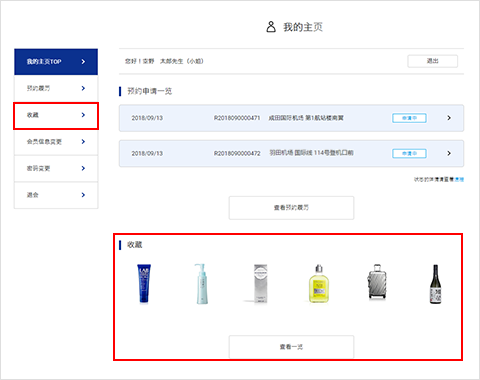Open 密码变更 in the sidebar menu
This screenshot has height=380, width=480.
point(56,169)
